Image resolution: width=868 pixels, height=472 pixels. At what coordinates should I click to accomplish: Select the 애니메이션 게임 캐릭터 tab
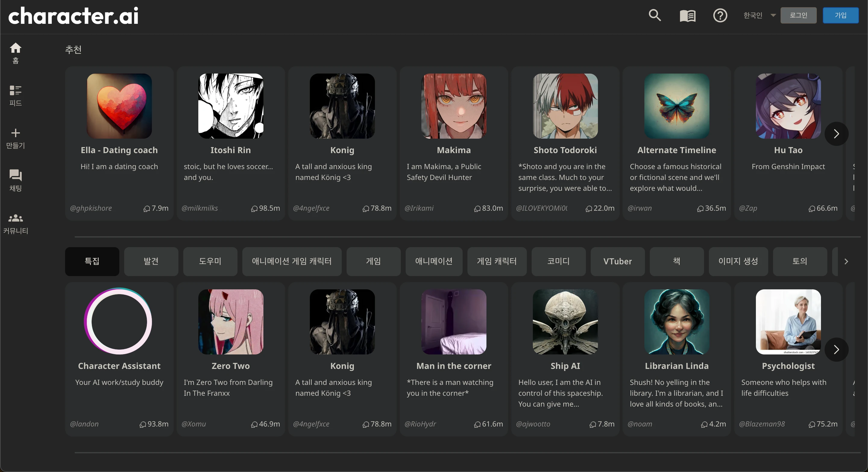(292, 261)
